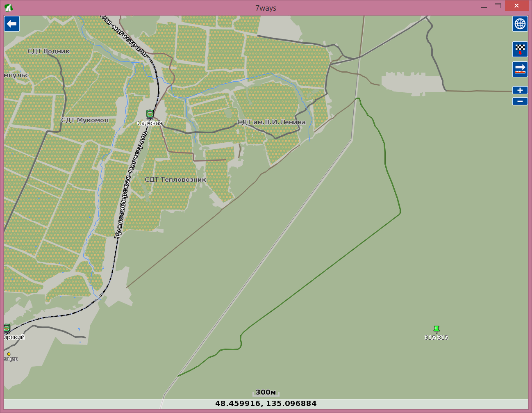Click the Садовая train station icon
The image size is (532, 413).
coord(150,114)
